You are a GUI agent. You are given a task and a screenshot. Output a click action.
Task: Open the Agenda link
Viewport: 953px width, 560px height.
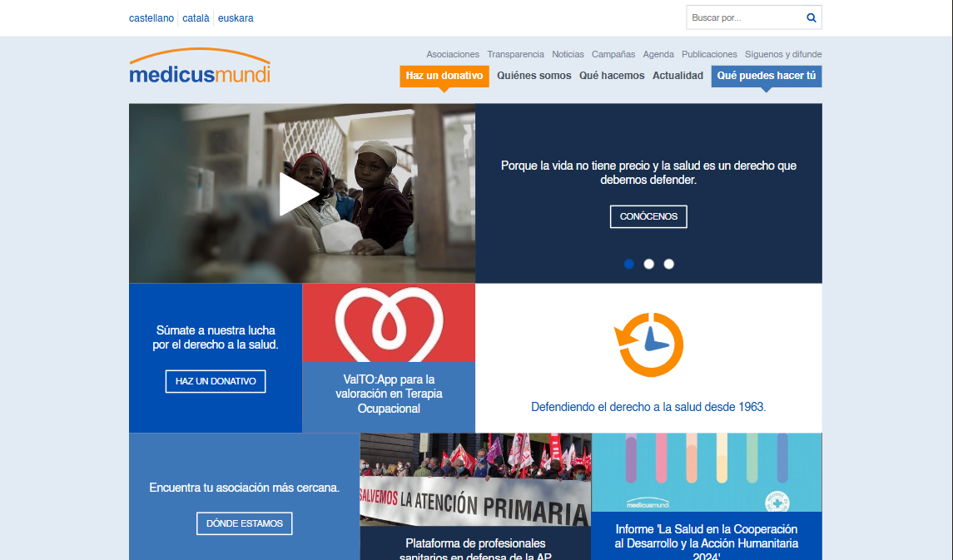658,54
